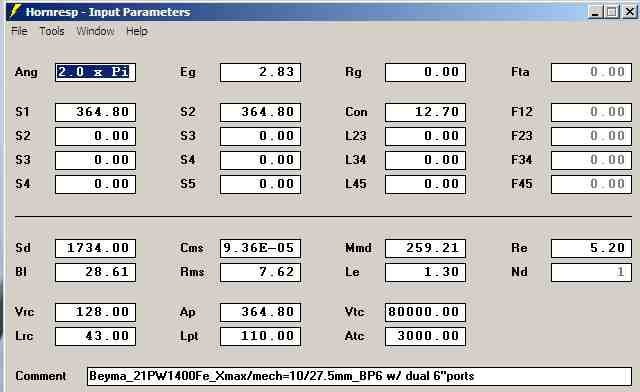The height and width of the screenshot is (392, 640).
Task: Click the L34 length field
Action: (425, 160)
